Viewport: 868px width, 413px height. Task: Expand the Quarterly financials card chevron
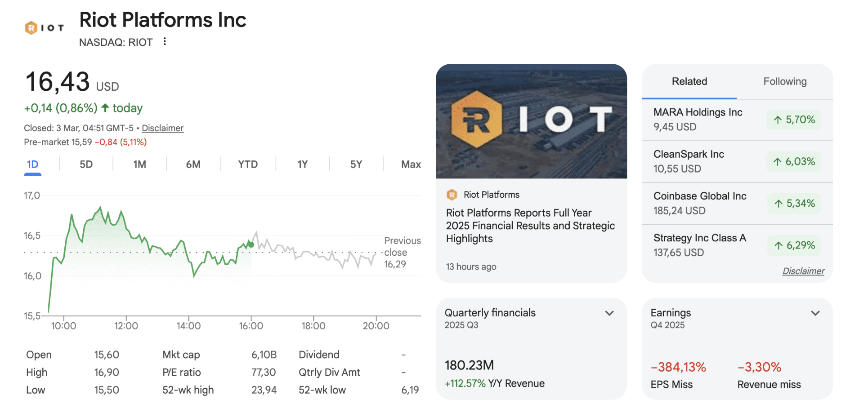pos(609,313)
